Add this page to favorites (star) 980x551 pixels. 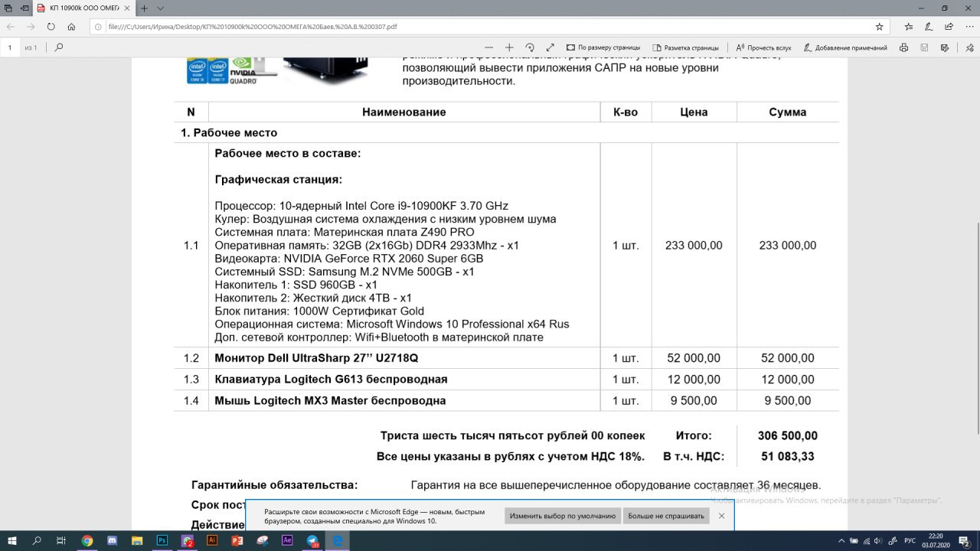click(879, 26)
